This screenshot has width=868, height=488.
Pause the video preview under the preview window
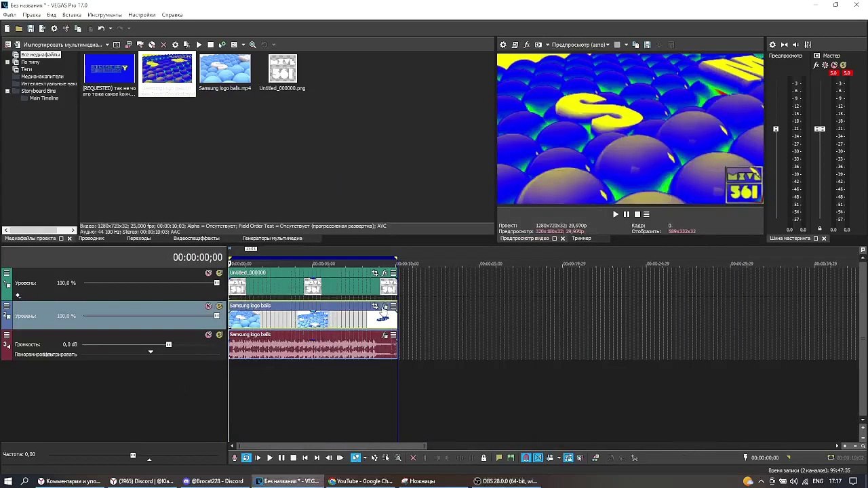(x=626, y=214)
